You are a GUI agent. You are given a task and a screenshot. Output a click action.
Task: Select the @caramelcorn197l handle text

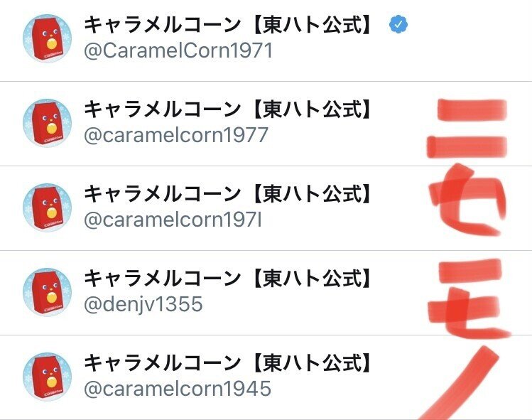click(x=173, y=220)
